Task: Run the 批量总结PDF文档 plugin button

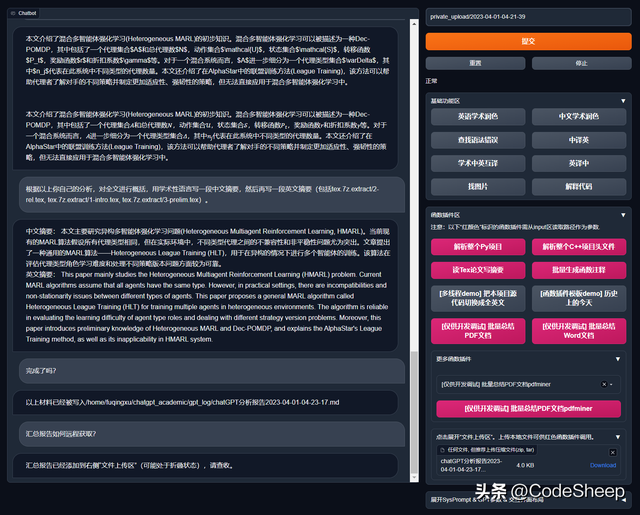Action: [478, 331]
